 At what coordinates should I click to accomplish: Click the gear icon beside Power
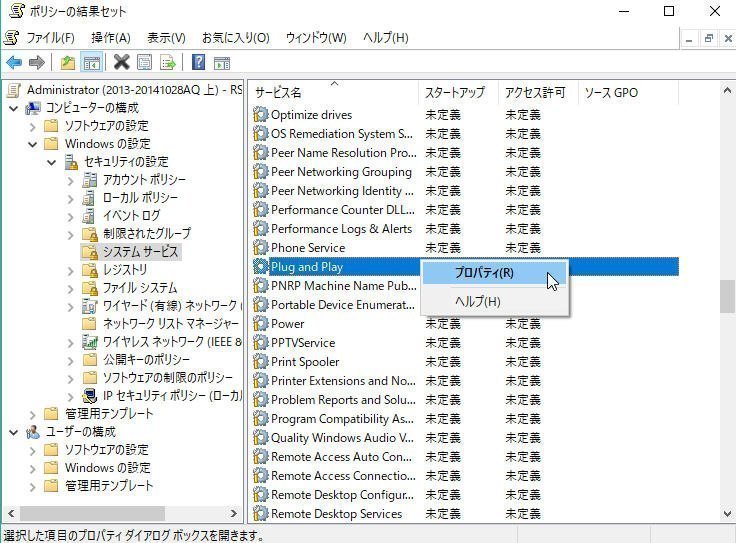tap(260, 323)
